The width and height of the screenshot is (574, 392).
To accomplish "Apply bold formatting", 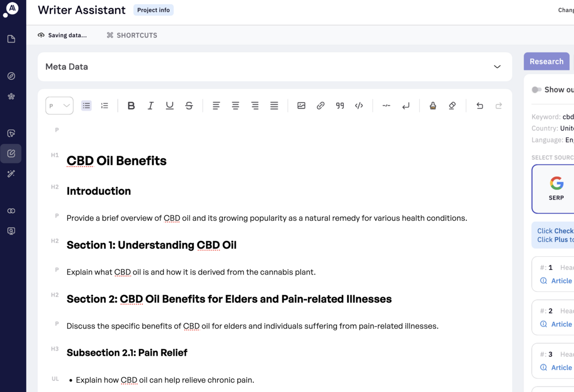I will (131, 106).
